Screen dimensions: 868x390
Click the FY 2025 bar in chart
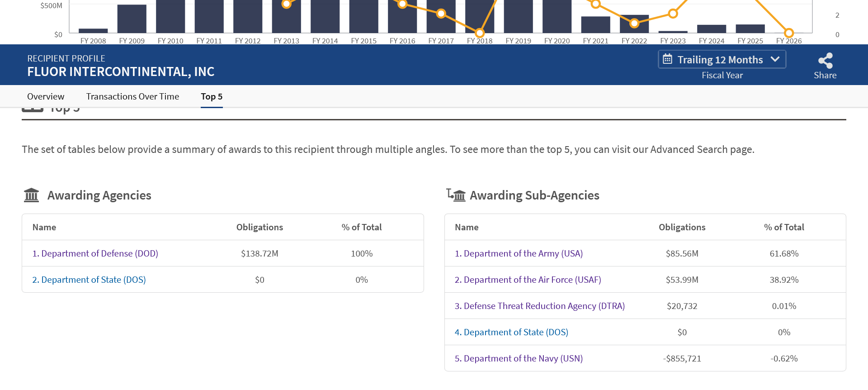tap(750, 29)
